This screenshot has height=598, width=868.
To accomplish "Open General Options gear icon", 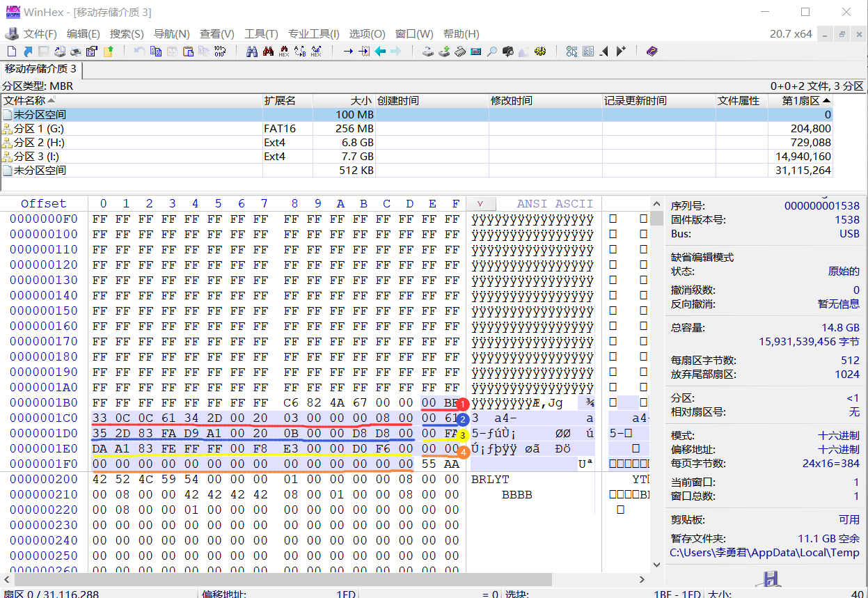I will [x=540, y=52].
